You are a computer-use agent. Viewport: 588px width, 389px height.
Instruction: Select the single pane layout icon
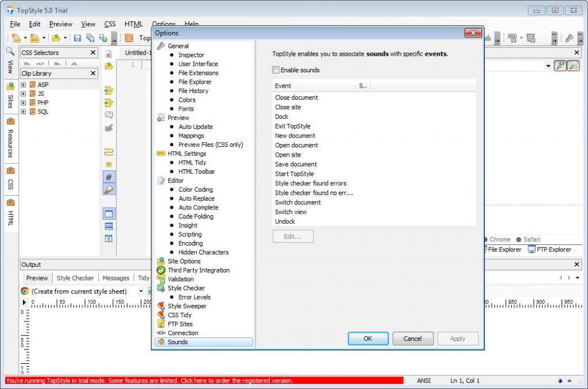(109, 214)
